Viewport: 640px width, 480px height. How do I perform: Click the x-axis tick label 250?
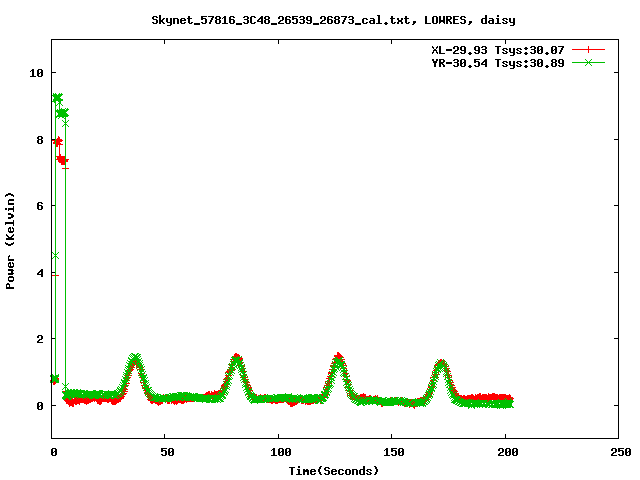(621, 452)
